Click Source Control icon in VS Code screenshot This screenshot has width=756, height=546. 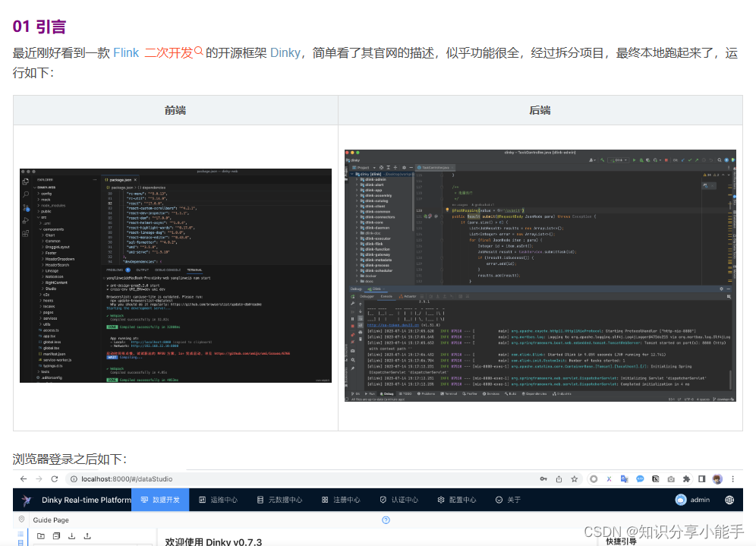(x=26, y=207)
